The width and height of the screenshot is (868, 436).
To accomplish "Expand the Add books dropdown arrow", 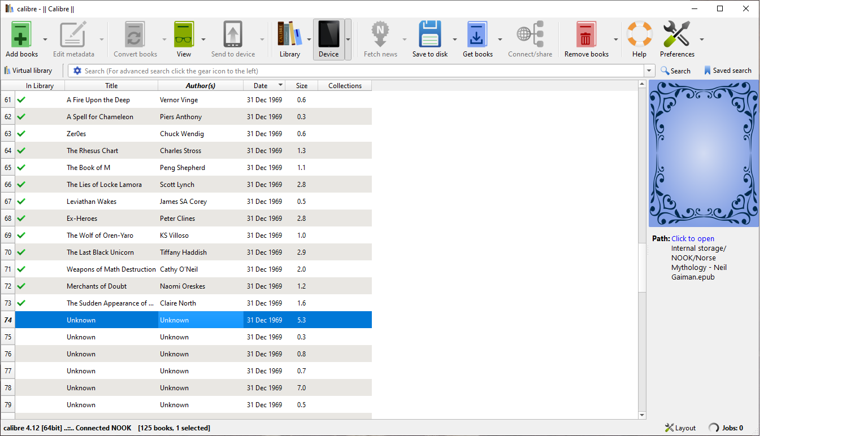I will [x=45, y=40].
